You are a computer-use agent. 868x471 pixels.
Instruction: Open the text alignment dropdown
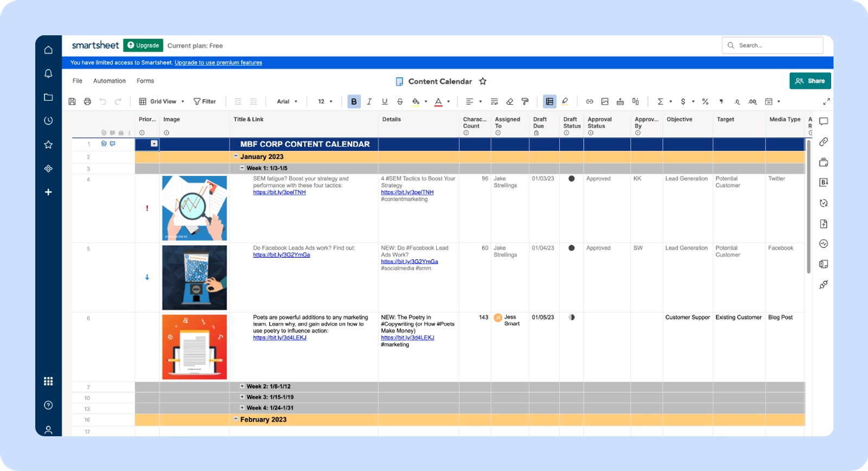click(474, 101)
